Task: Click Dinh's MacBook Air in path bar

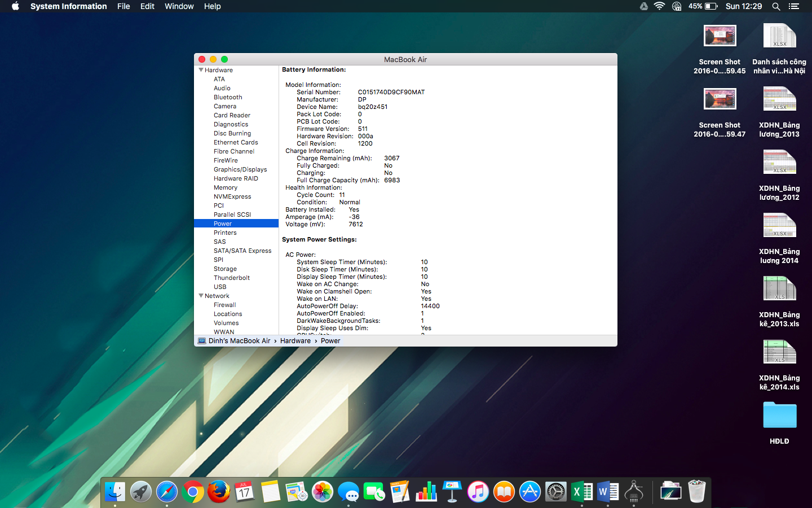Action: click(239, 341)
